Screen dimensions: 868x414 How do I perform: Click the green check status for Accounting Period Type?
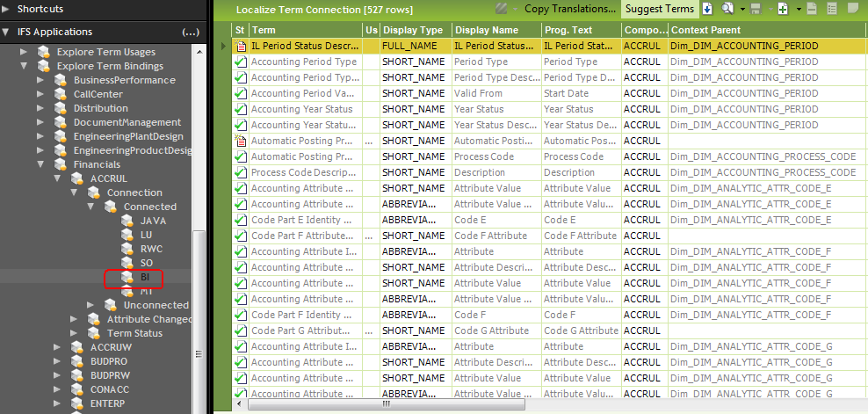241,62
